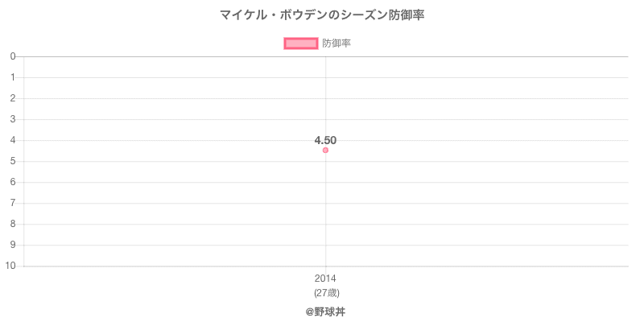Viewport: 644px width, 322px height.
Task: Click the y-axis label 2
Action: (x=14, y=98)
